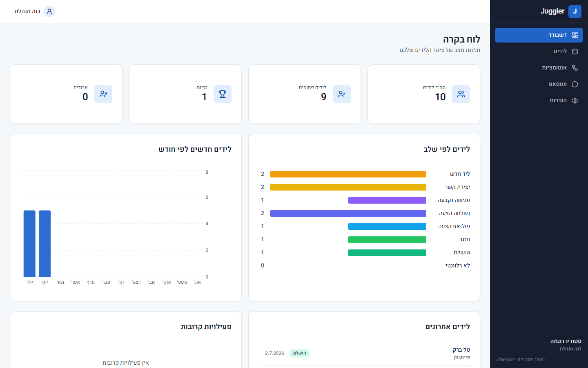Click the לוח בקרה page heading
This screenshot has width=588, height=368.
(x=462, y=39)
